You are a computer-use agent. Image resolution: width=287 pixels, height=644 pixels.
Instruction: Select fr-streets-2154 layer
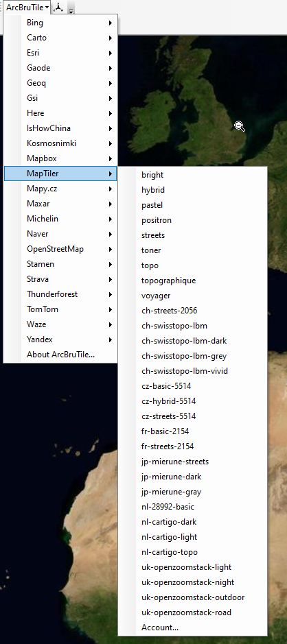[192, 447]
